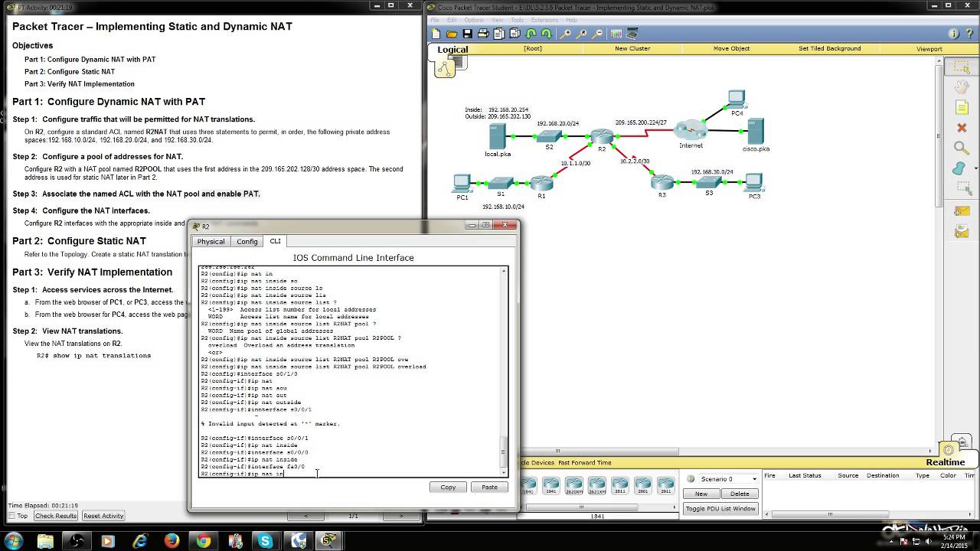Check the Top checkbox
The height and width of the screenshot is (551, 980).
point(11,516)
